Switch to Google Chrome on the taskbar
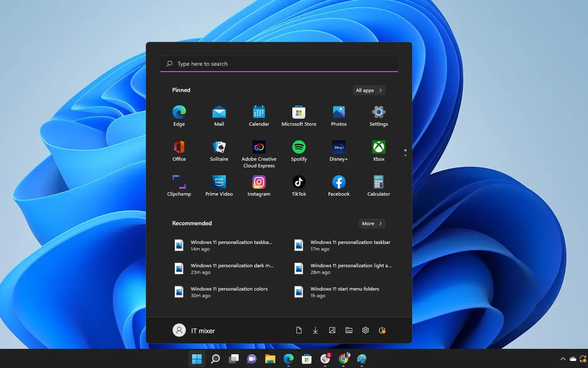 343,358
